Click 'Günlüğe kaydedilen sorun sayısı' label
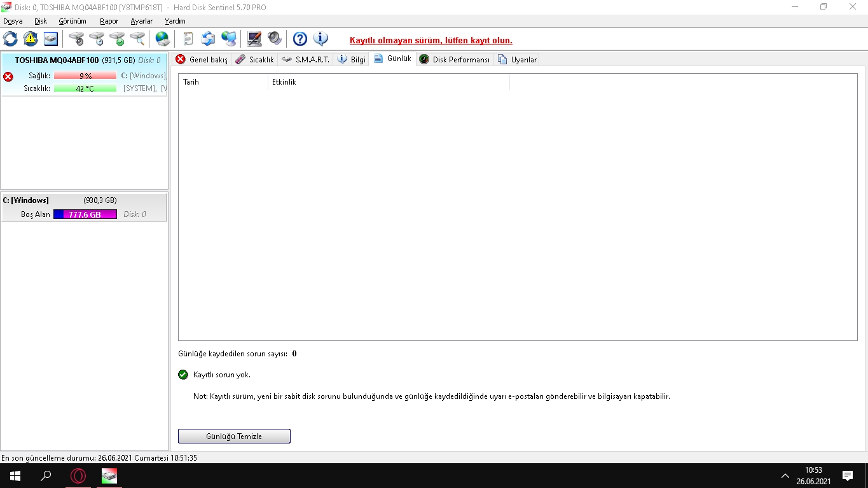 (233, 353)
